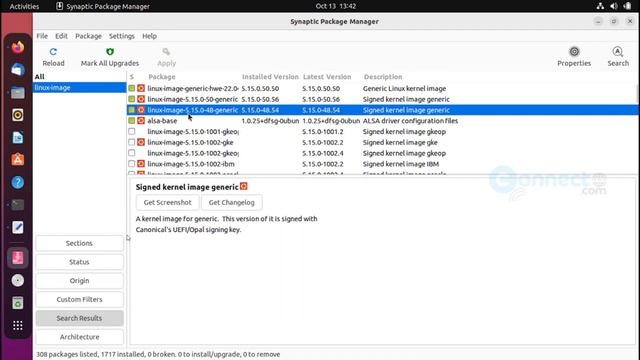640x360 pixels.
Task: Click Ubuntu support icon of linux-image-5.15.0-1002-ibm
Action: [x=141, y=164]
